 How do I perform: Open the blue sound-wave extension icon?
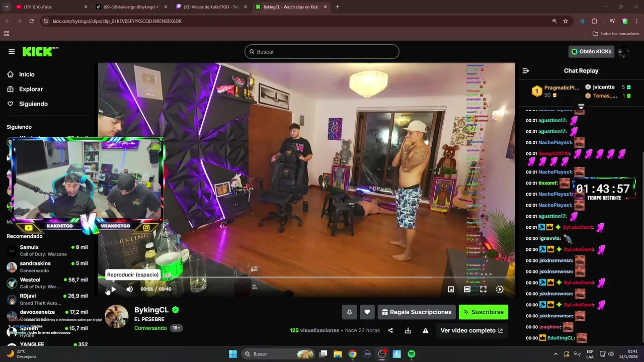click(582, 21)
